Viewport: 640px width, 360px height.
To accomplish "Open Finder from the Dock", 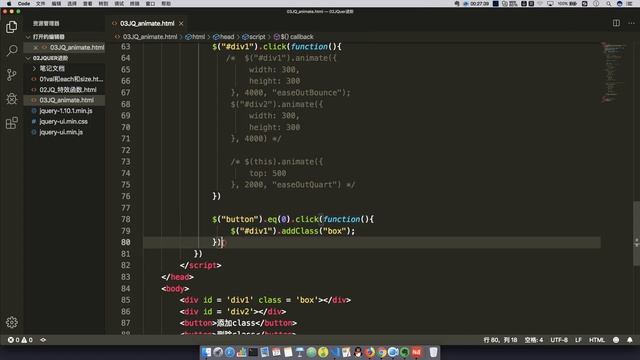I will pyautogui.click(x=206, y=352).
